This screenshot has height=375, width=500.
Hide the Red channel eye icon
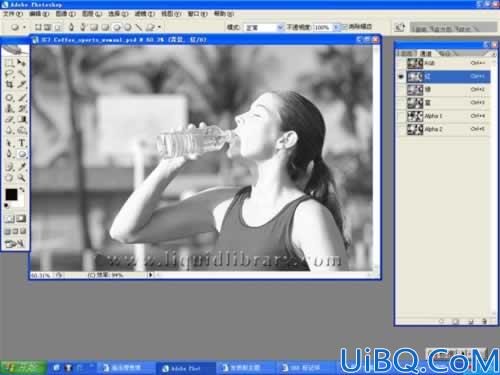pyautogui.click(x=401, y=77)
